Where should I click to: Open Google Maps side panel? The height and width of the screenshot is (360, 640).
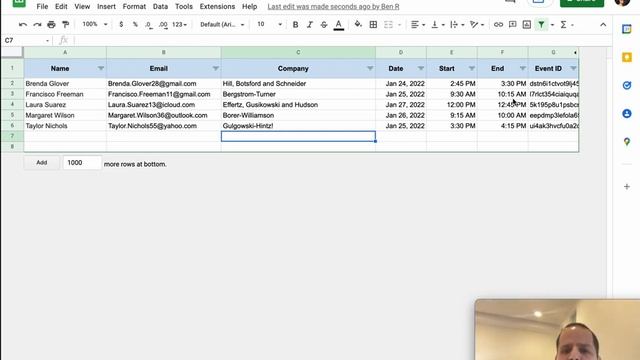coord(627,142)
